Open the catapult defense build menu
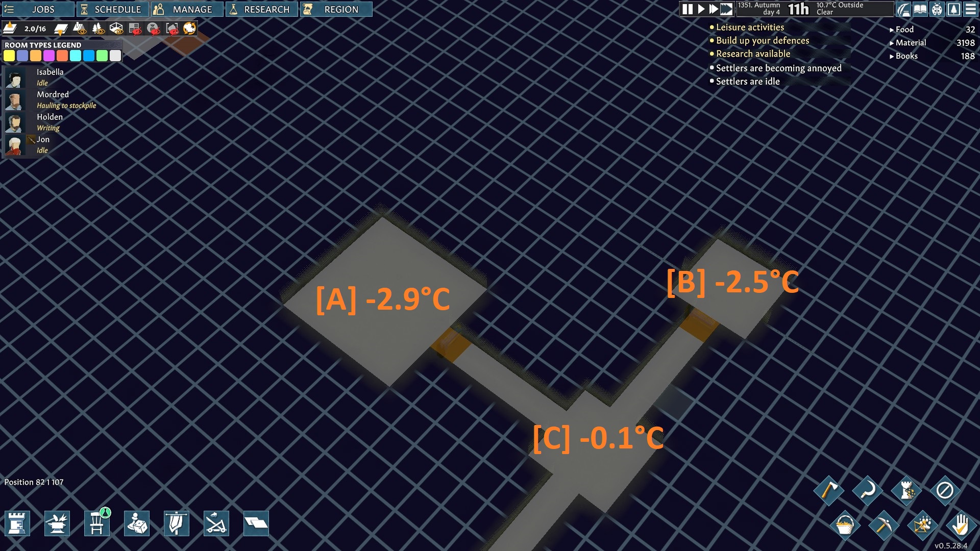Viewport: 980px width, 551px height. pos(216,523)
